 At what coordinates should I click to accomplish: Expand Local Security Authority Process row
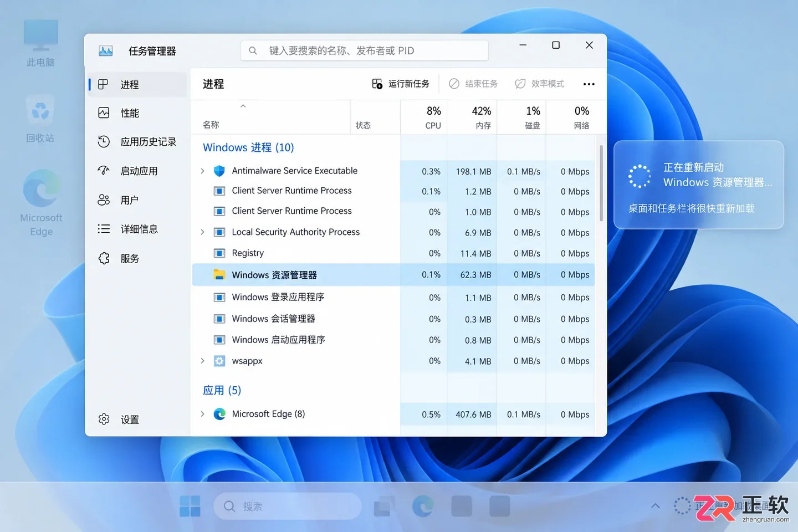tap(202, 232)
